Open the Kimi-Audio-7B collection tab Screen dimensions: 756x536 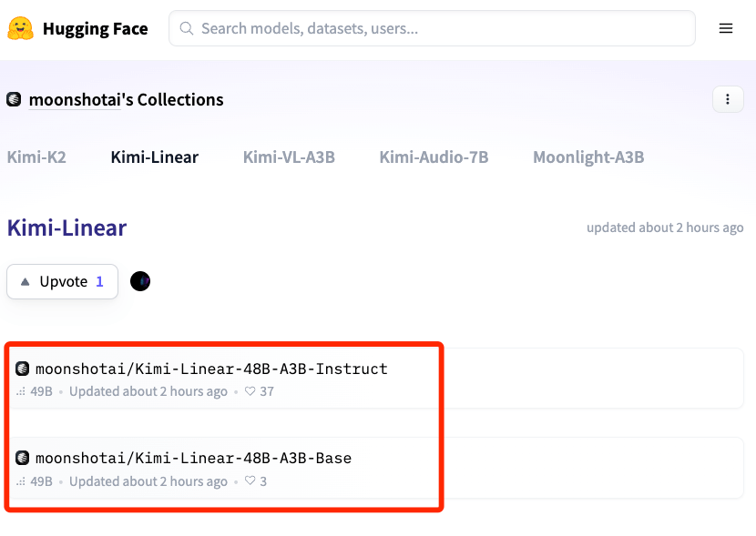[434, 157]
